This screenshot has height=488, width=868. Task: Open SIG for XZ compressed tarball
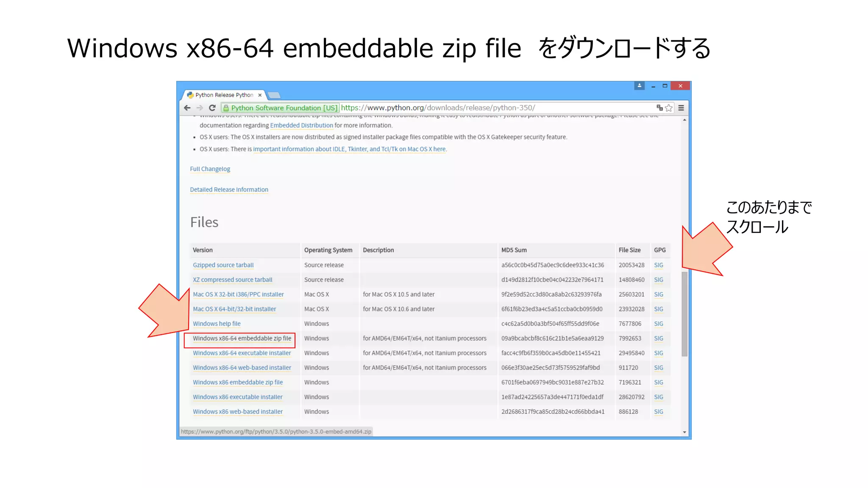(658, 280)
